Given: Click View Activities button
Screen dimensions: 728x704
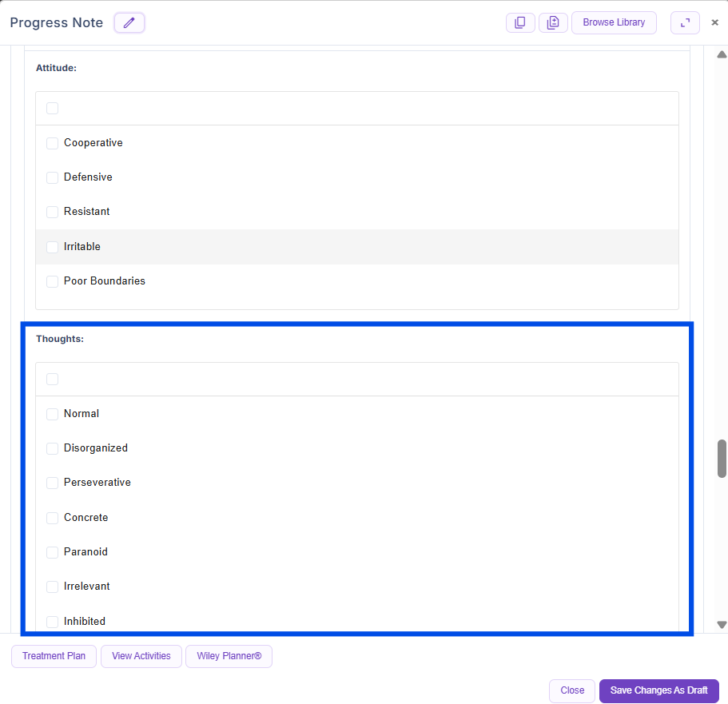Looking at the screenshot, I should click(x=141, y=656).
